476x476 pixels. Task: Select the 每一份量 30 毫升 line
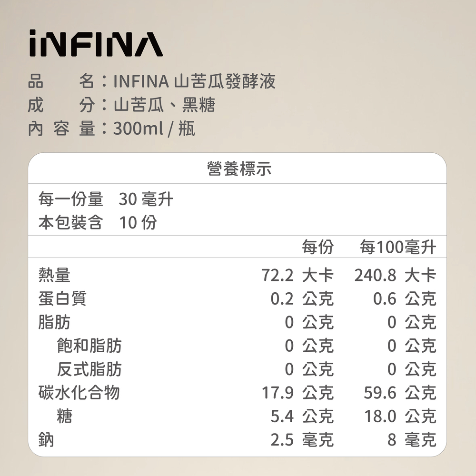(106, 199)
